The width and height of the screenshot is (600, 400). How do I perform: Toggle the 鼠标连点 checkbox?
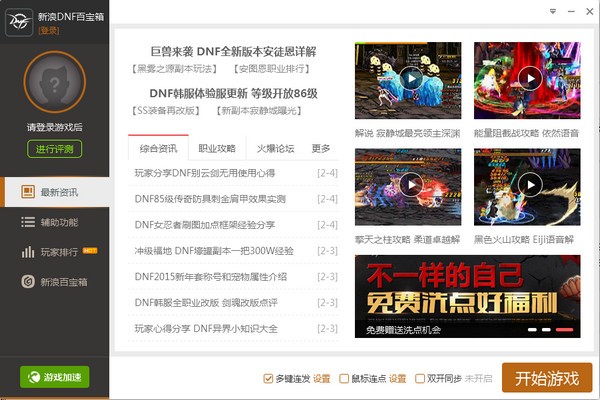point(344,379)
